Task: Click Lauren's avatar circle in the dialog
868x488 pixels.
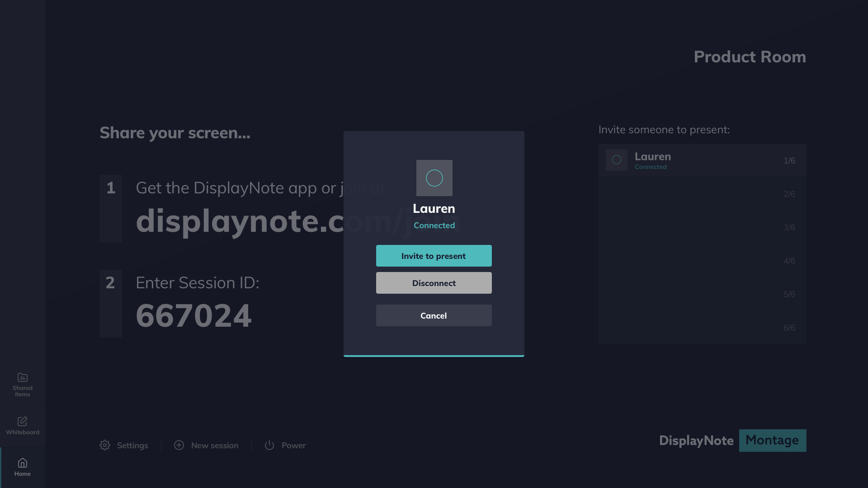Action: pyautogui.click(x=434, y=178)
